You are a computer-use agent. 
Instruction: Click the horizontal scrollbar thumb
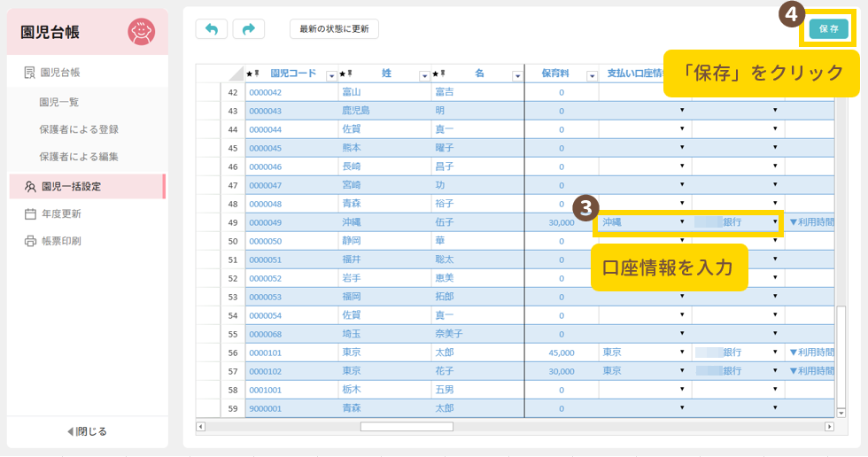[x=406, y=426]
